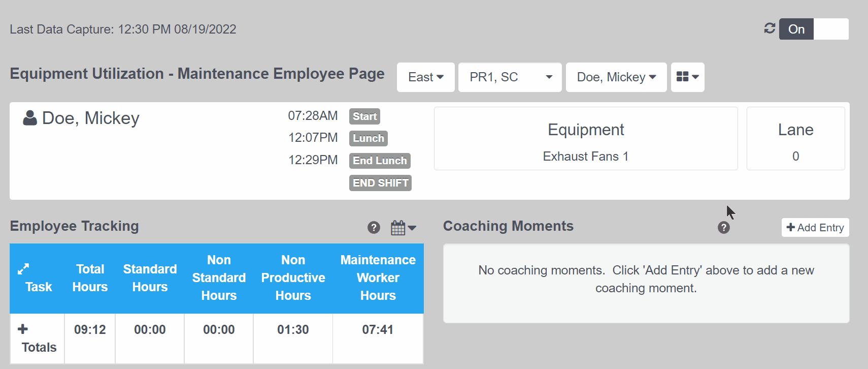Open Coaching Moments help icon
Screen dimensions: 868x369
[x=723, y=228]
